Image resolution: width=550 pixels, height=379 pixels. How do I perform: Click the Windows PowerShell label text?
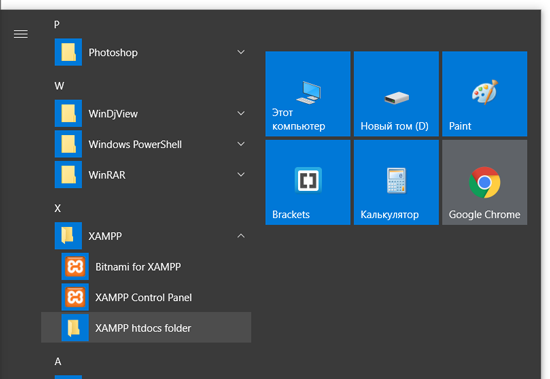(x=135, y=144)
